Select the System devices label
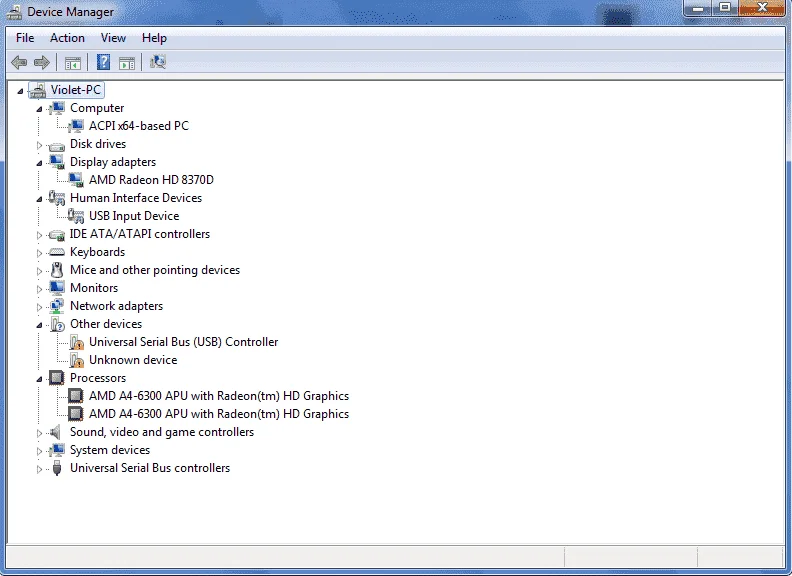 click(110, 450)
